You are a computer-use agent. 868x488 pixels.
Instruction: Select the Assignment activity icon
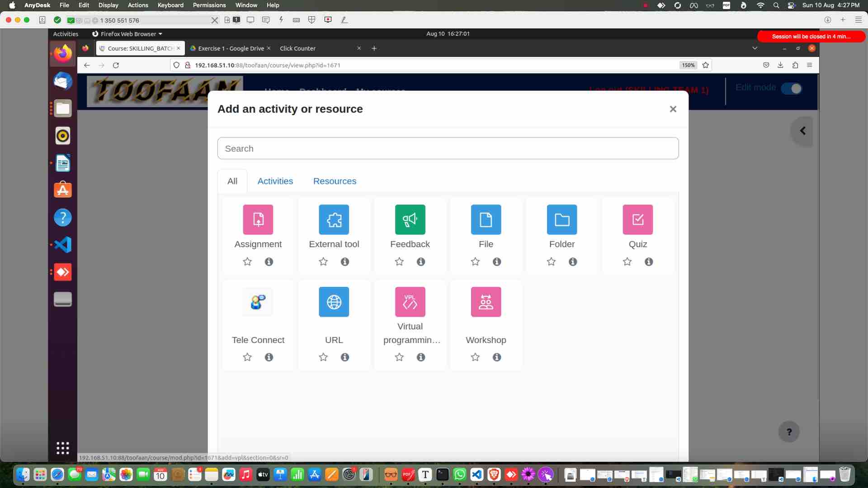[258, 220]
